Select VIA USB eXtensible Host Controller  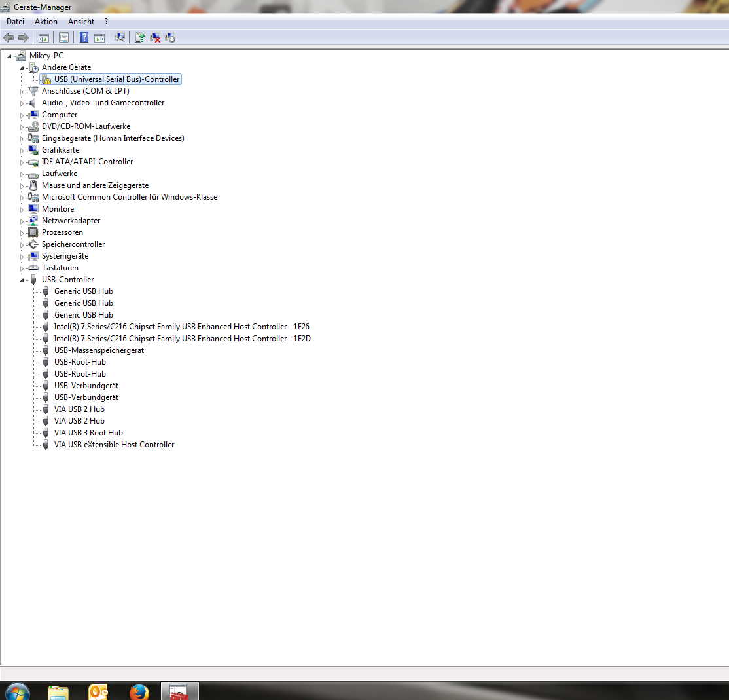[114, 444]
